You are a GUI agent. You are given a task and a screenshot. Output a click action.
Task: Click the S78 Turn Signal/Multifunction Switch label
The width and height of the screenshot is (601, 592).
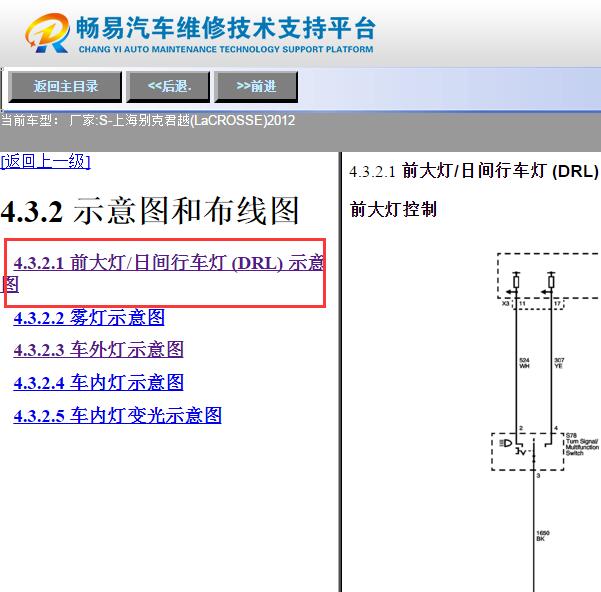582,444
